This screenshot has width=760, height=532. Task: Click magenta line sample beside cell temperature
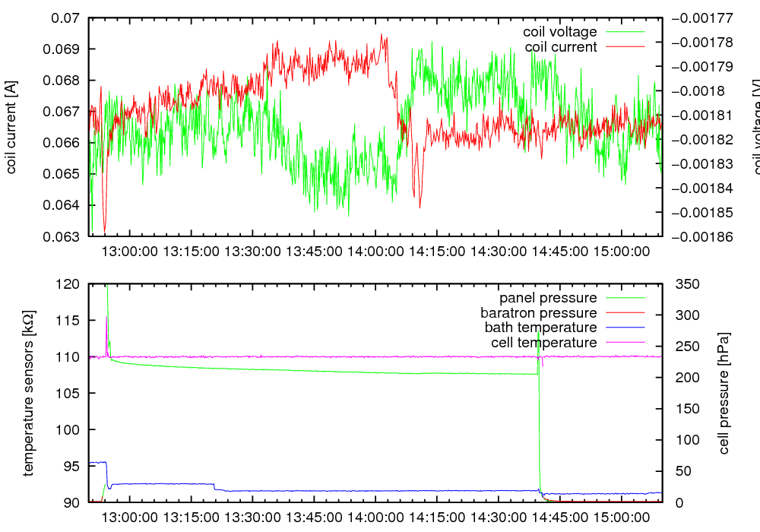(624, 343)
